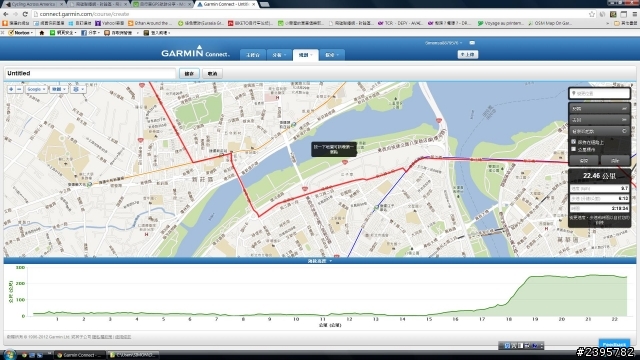Open the Google map provider dropdown
The image size is (640, 360).
36,89
